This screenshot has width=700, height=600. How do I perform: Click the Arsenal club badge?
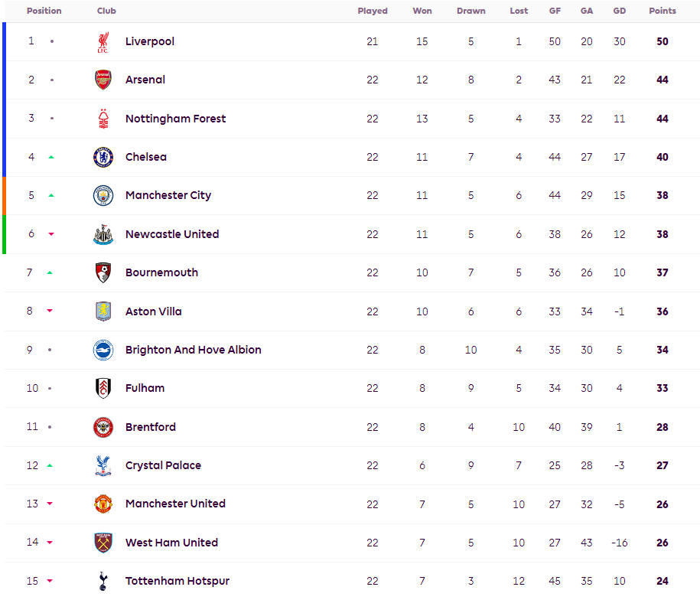103,80
